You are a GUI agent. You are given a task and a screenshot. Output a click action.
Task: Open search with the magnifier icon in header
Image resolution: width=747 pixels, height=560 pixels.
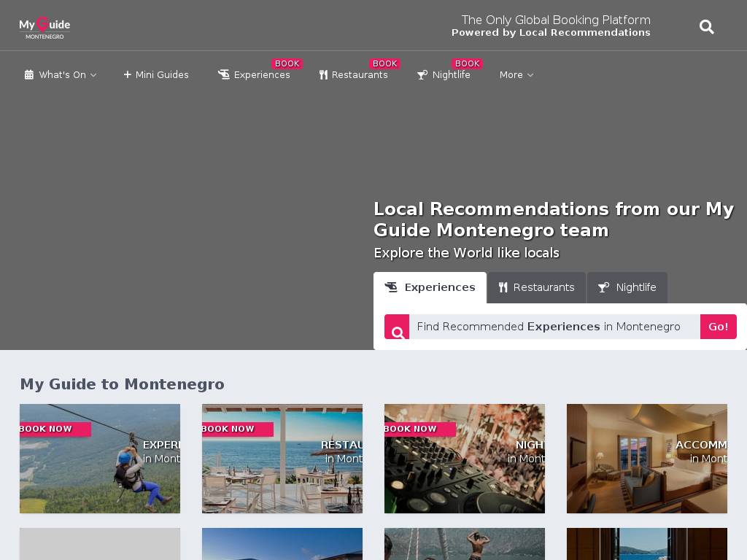coord(706,27)
